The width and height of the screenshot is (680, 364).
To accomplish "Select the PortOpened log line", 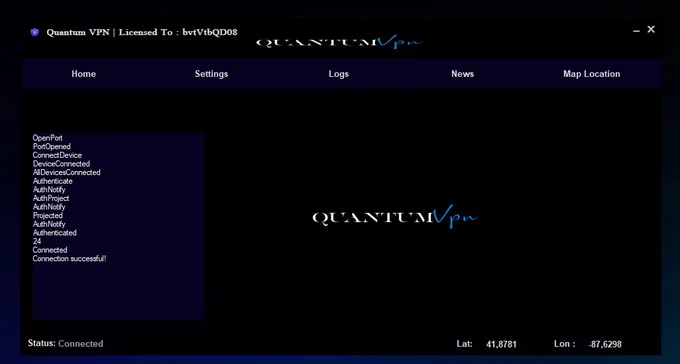I will (52, 147).
